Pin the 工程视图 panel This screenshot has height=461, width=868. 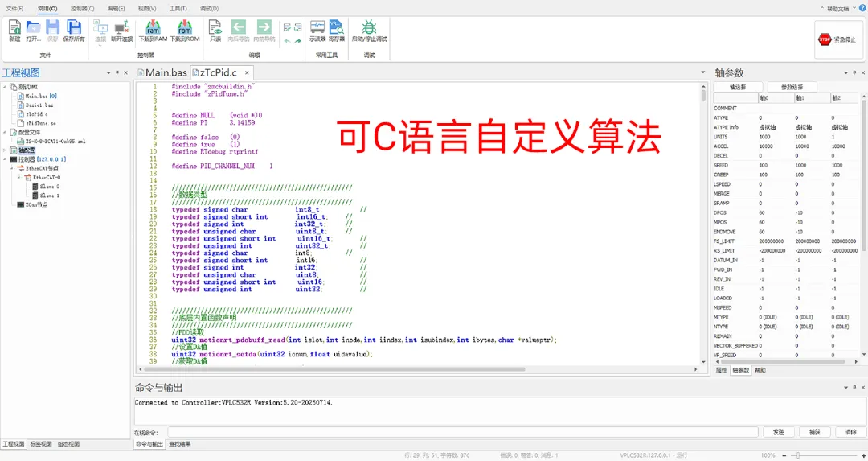click(x=117, y=72)
